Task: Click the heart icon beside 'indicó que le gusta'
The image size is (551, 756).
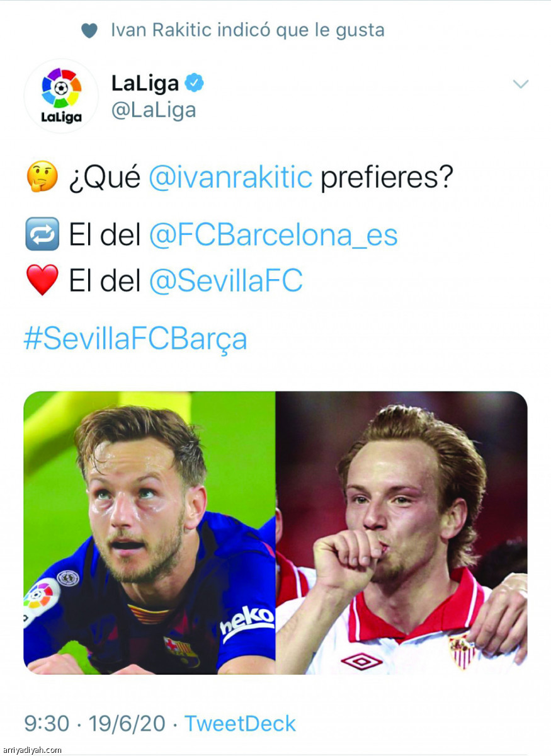Action: 89,30
